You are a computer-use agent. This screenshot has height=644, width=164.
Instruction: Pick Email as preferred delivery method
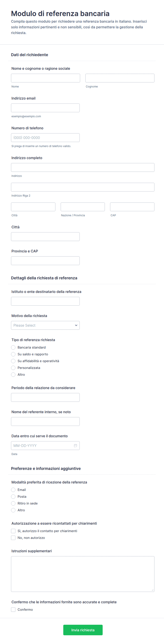[13, 490]
